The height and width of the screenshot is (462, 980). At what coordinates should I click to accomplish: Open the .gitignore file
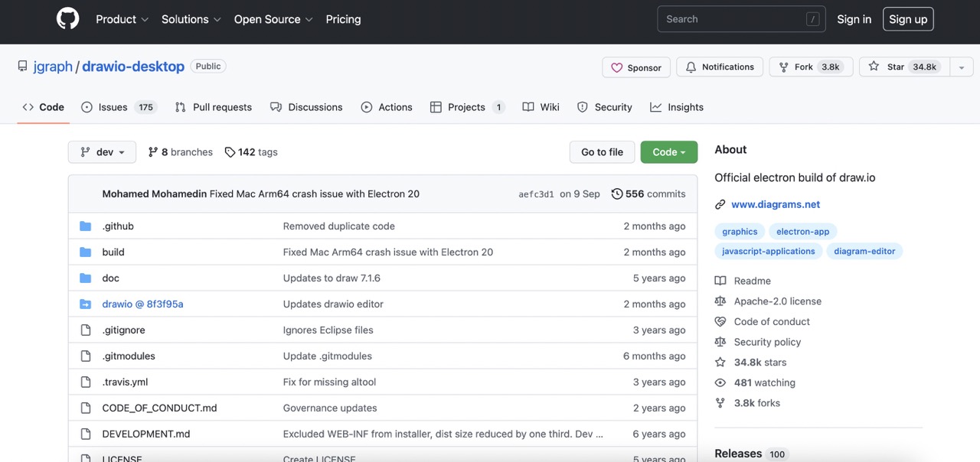(123, 330)
